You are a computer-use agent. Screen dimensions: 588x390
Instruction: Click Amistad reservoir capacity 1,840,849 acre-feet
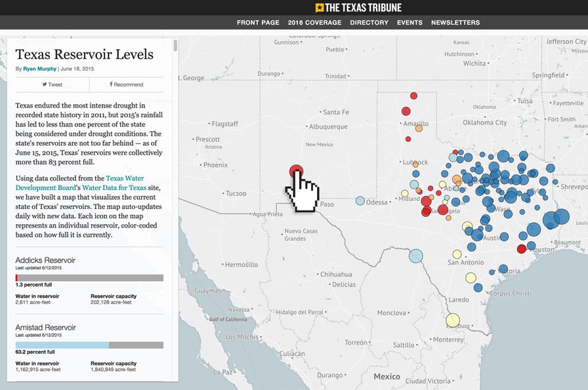pyautogui.click(x=113, y=370)
